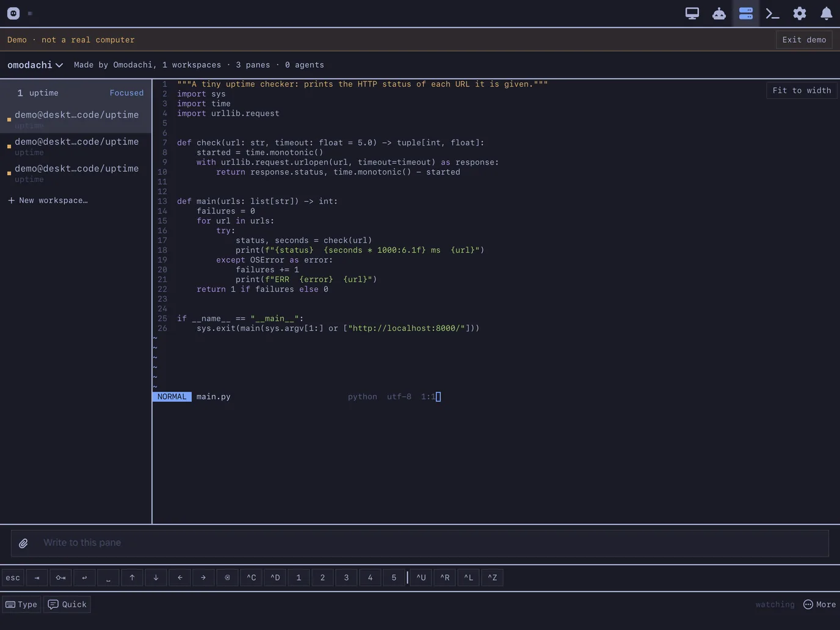Open the omodachi workspace dropdown

(35, 65)
